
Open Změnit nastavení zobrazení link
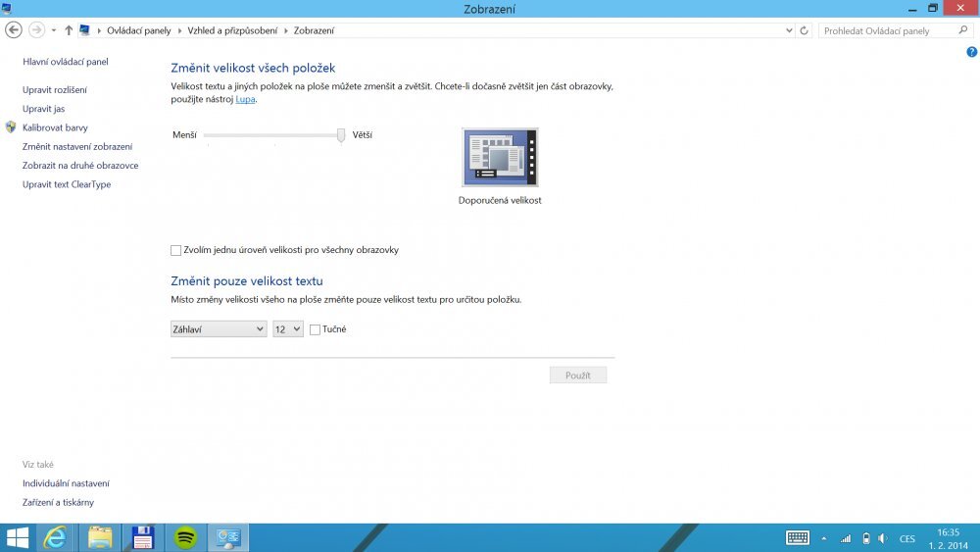tap(77, 147)
